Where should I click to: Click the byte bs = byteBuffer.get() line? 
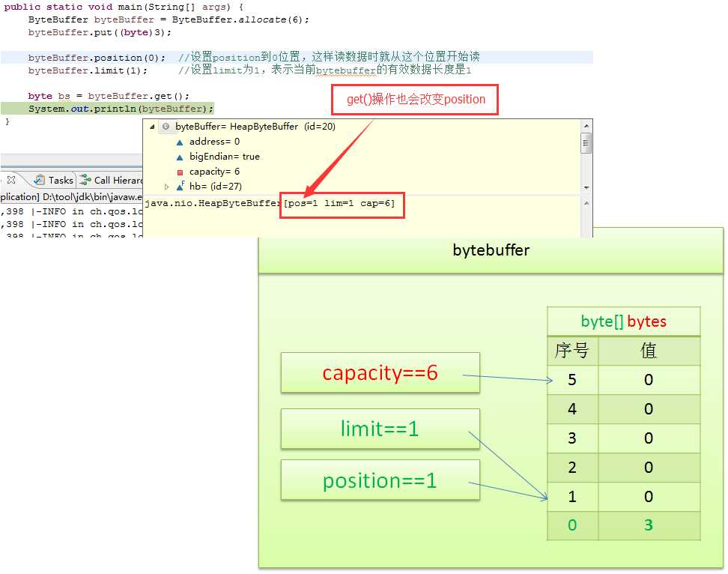[109, 96]
